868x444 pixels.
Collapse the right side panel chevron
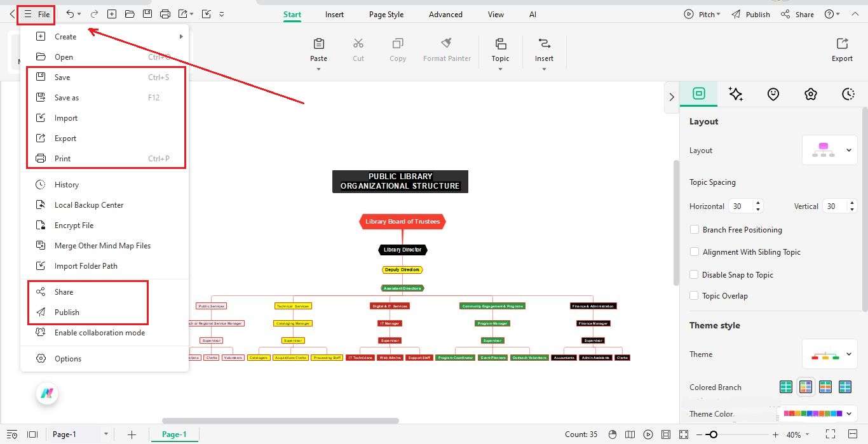click(672, 97)
